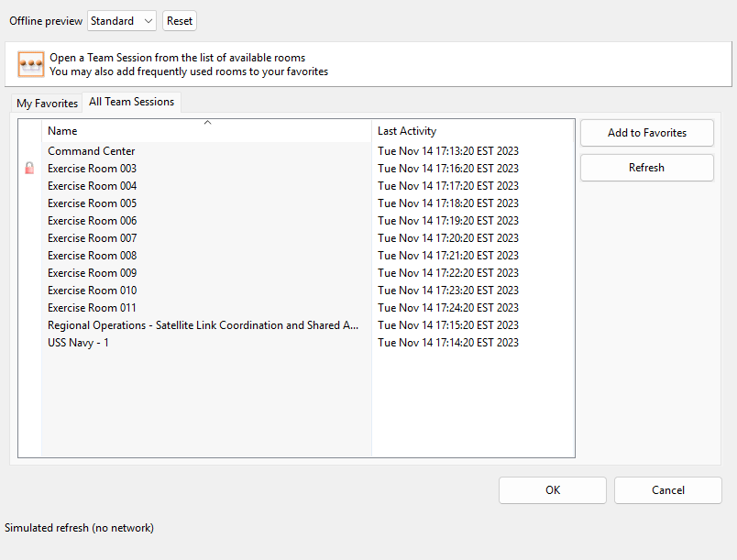Image resolution: width=737 pixels, height=560 pixels.
Task: Confirm with the OK button
Action: coord(553,490)
